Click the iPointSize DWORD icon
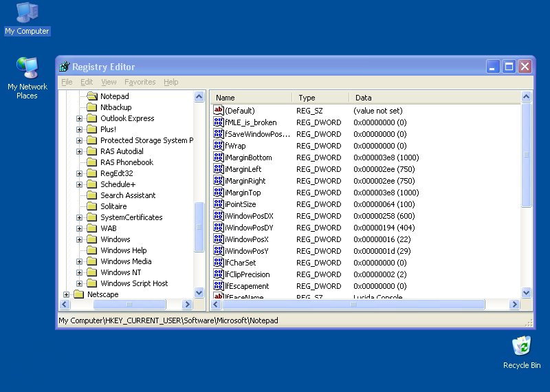Viewport: 550px width, 392px height. 218,204
